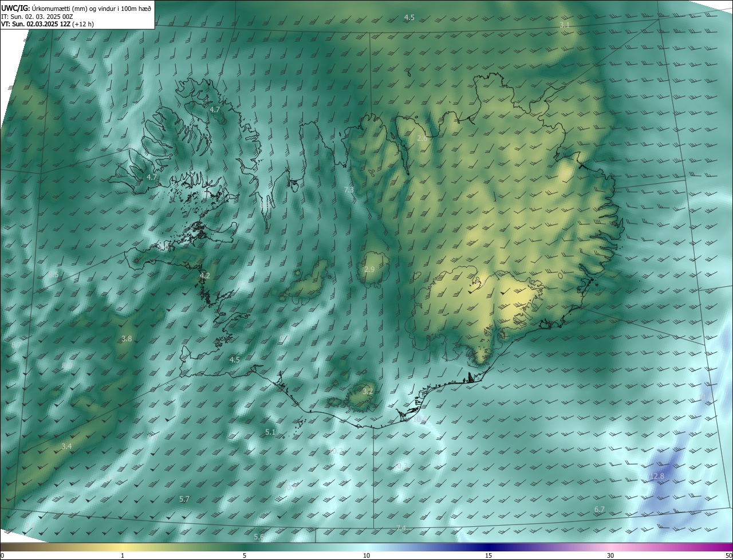Click the 3.4 value on the map
The width and height of the screenshot is (733, 560).
[66, 446]
